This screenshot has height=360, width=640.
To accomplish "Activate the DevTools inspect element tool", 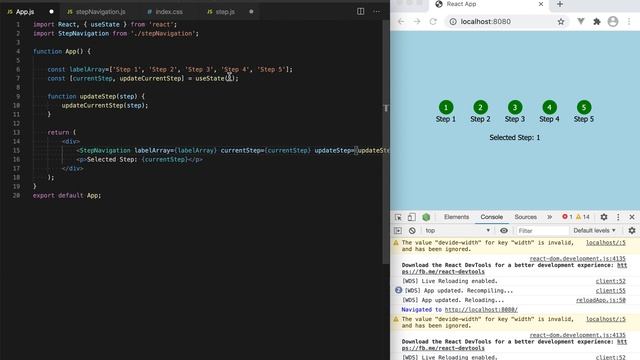I will (x=398, y=217).
